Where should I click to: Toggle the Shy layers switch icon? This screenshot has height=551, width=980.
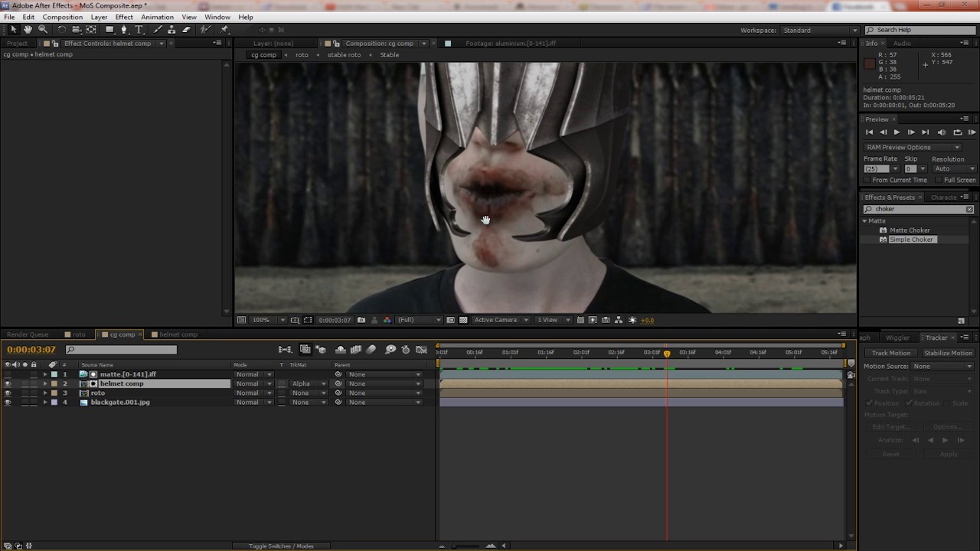coord(341,350)
